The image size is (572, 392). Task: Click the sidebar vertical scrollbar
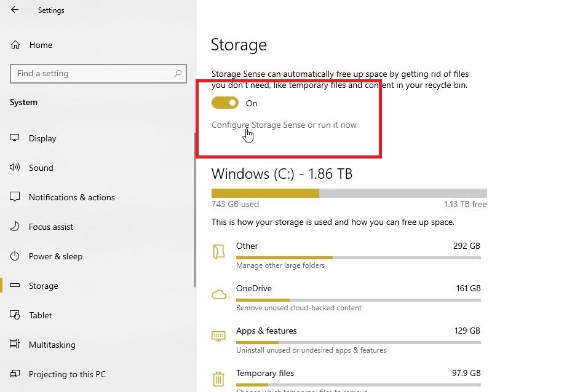(x=195, y=210)
